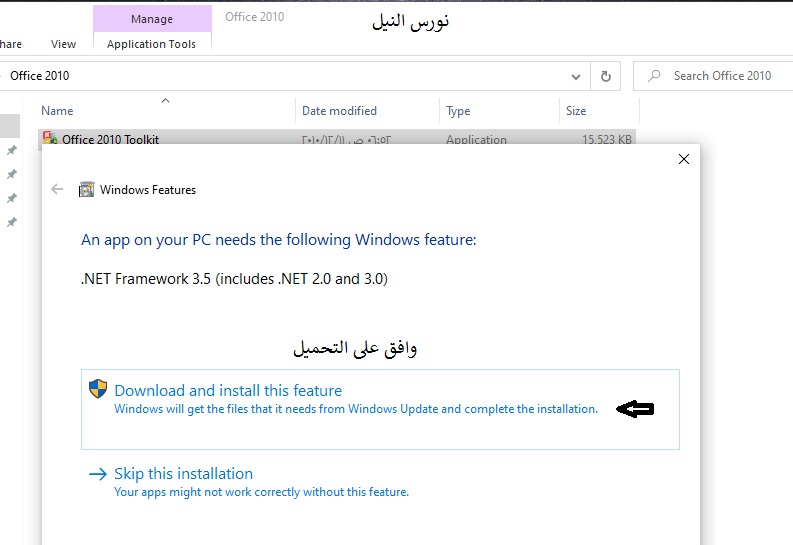The width and height of the screenshot is (793, 545).
Task: Click the magnifier icon in the search box
Action: coord(654,76)
